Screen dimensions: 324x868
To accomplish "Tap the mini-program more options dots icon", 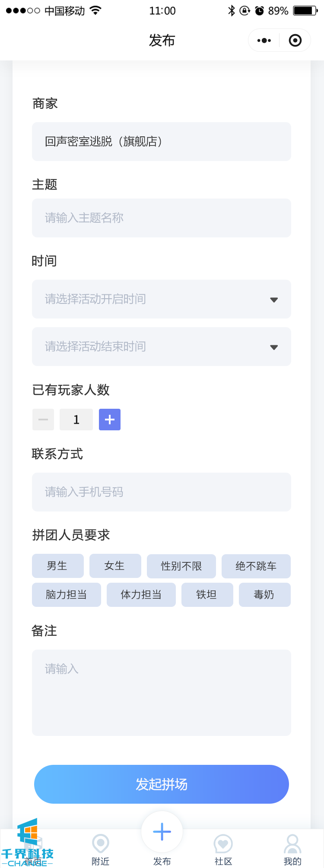I will 264,41.
